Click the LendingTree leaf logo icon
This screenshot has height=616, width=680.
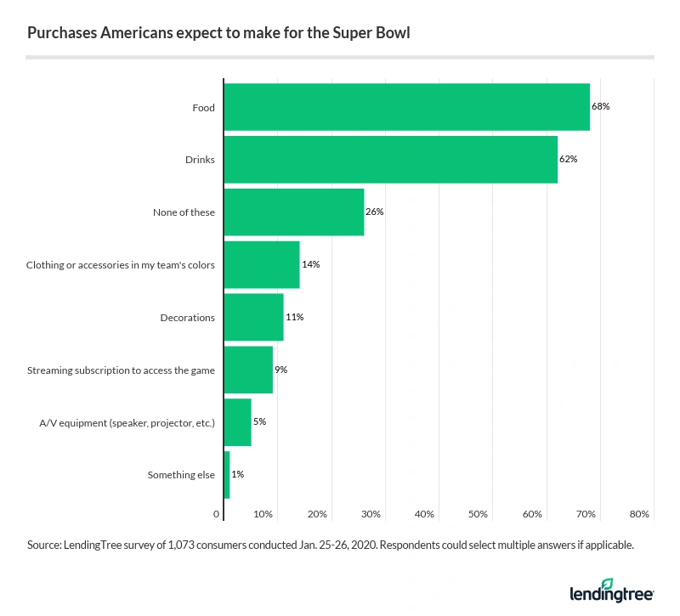[x=607, y=585]
